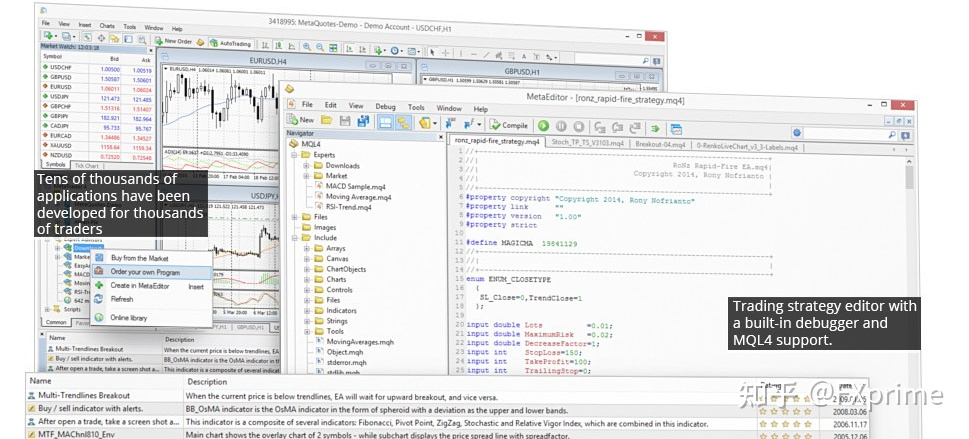This screenshot has width=969, height=439.
Task: Toggle AutoTrading in MetaTrader toolbar
Action: coord(231,43)
